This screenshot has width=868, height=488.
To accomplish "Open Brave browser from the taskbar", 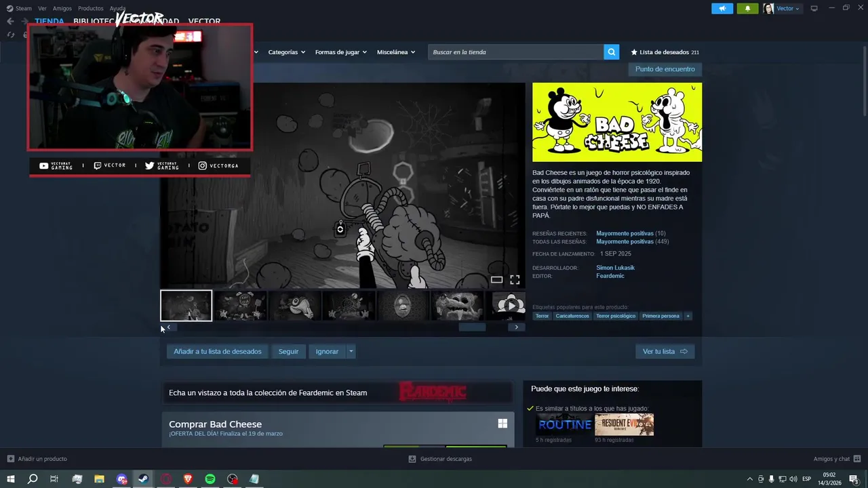I will click(x=188, y=479).
